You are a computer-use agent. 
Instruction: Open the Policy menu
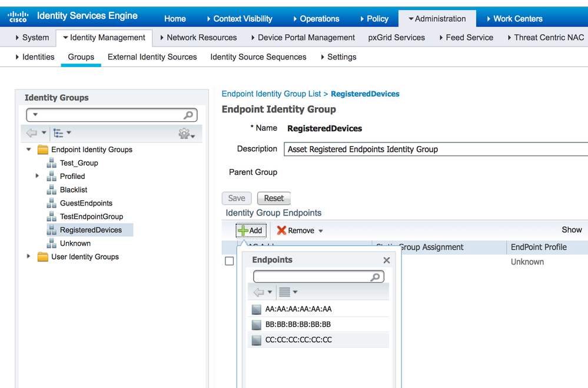pyautogui.click(x=374, y=19)
